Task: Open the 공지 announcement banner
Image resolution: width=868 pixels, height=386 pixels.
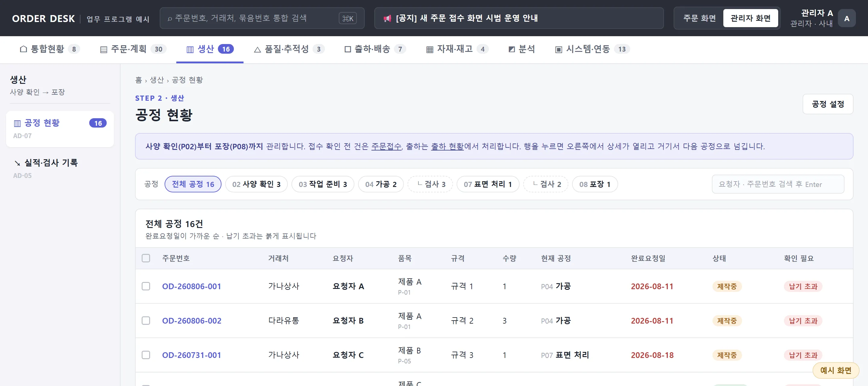Action: 519,18
